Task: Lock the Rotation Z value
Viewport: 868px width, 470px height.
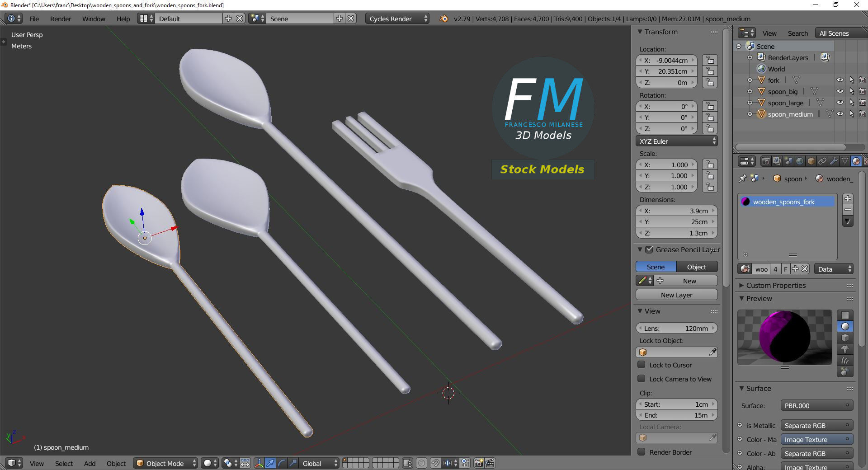Action: tap(710, 129)
